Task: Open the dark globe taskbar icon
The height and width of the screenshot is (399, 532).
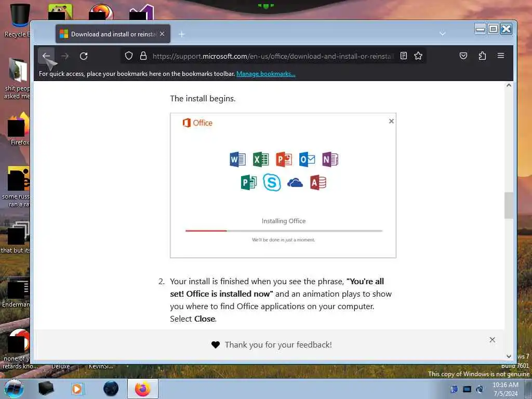Action: tap(111, 389)
